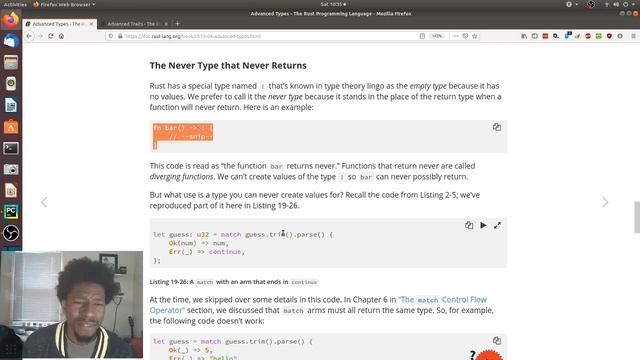The height and width of the screenshot is (360, 640).
Task: Open the Firefox Web Browser app menu
Action: (x=64, y=4)
